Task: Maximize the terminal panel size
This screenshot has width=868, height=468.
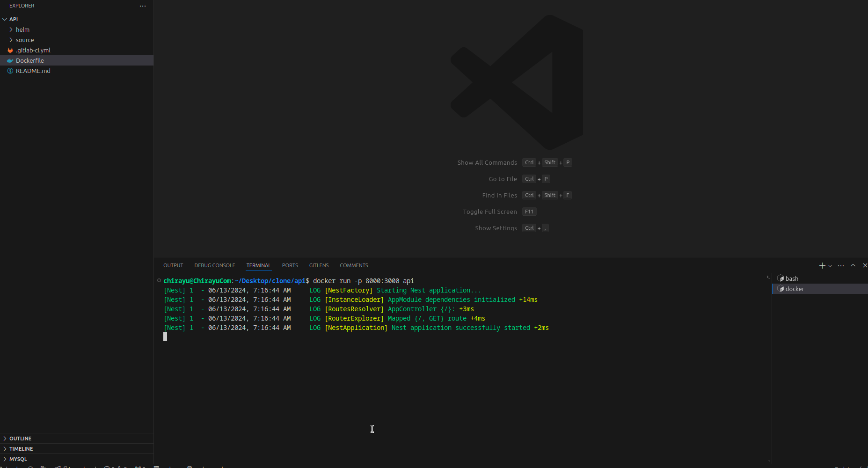Action: (x=853, y=265)
